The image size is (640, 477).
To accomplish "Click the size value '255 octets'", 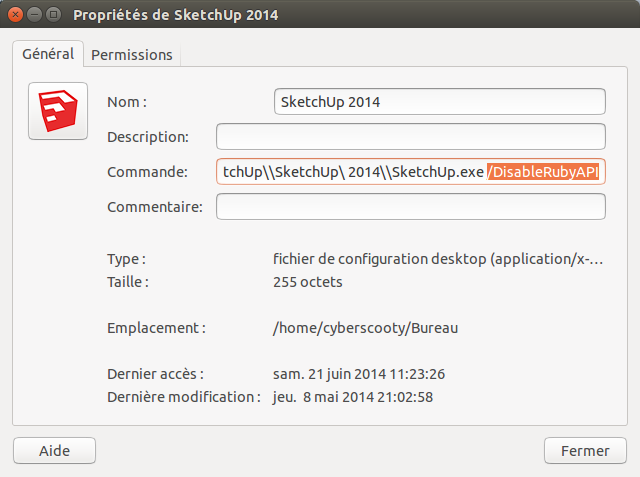I will (308, 282).
